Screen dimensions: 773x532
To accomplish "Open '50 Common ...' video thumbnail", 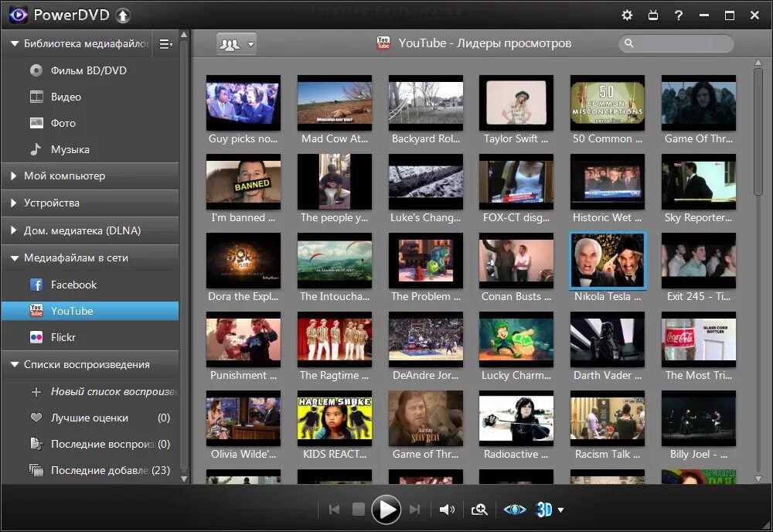I will click(x=608, y=103).
